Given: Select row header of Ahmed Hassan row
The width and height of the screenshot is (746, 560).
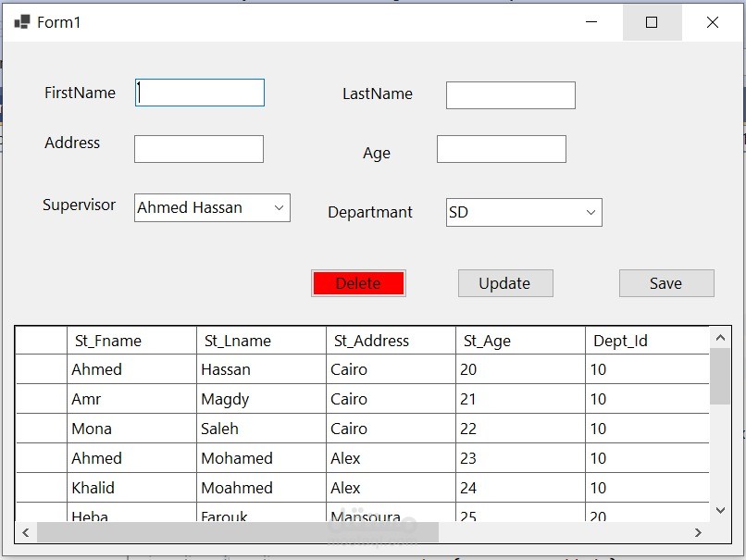Looking at the screenshot, I should [x=42, y=369].
